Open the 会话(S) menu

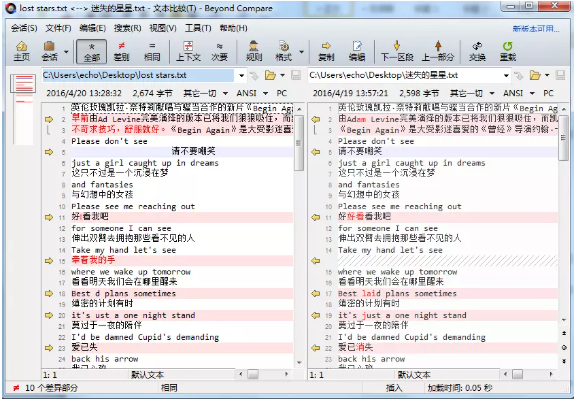tap(24, 28)
